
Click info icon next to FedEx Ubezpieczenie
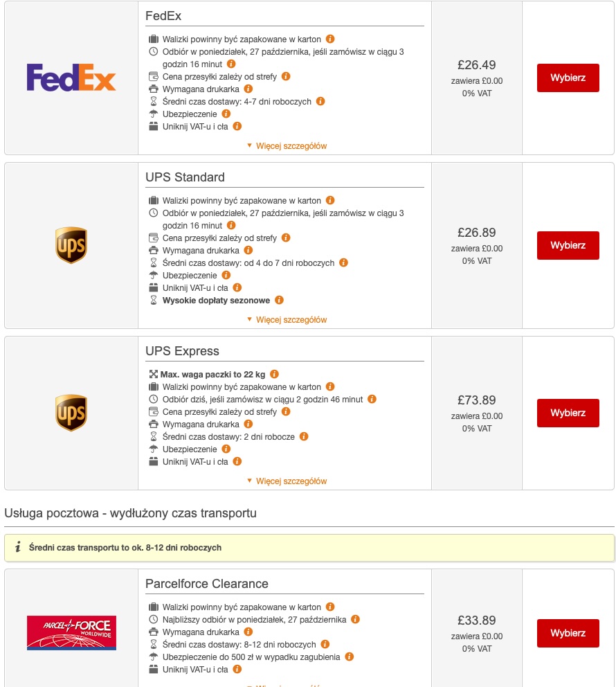pos(226,114)
